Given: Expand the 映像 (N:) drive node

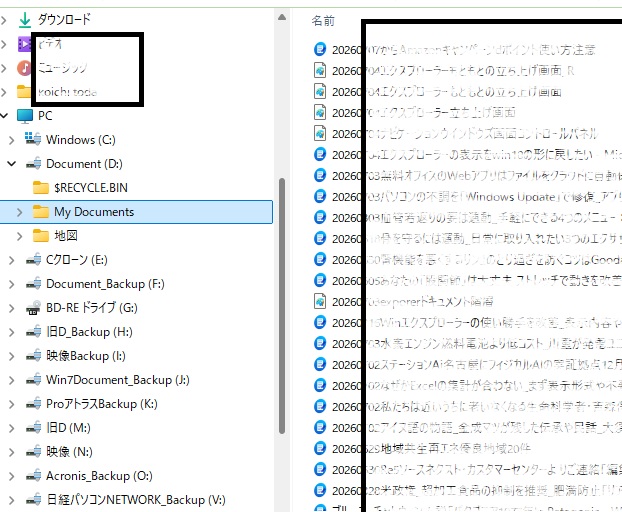Looking at the screenshot, I should (12, 453).
